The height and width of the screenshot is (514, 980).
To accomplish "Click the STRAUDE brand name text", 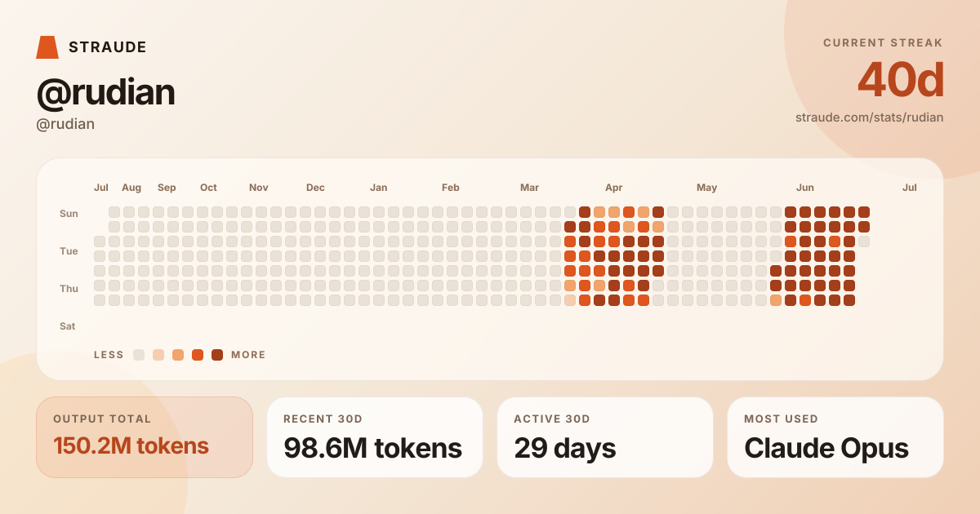I will (108, 47).
